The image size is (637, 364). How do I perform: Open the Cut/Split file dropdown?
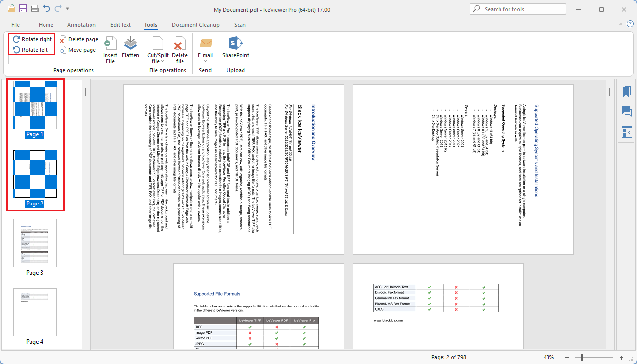[158, 50]
